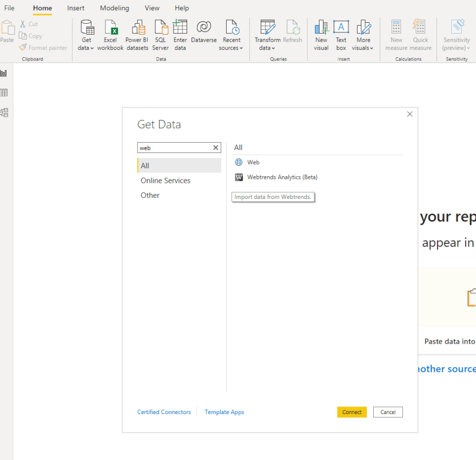Open the Modeling ribbon tab
Viewport: 476px width, 460px height.
[115, 8]
